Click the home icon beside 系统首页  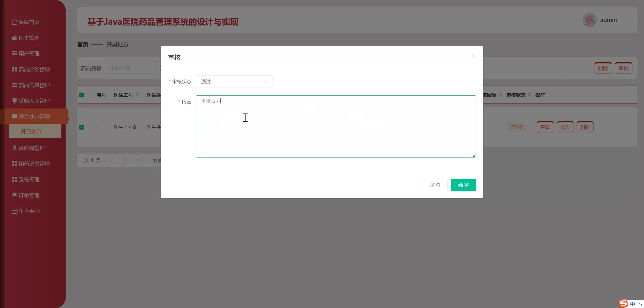tap(14, 22)
